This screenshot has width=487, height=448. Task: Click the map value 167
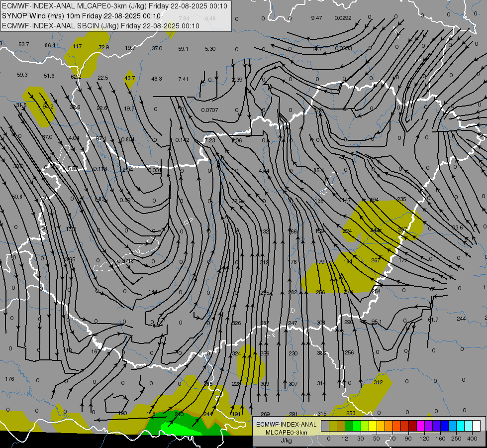[x=96, y=351]
